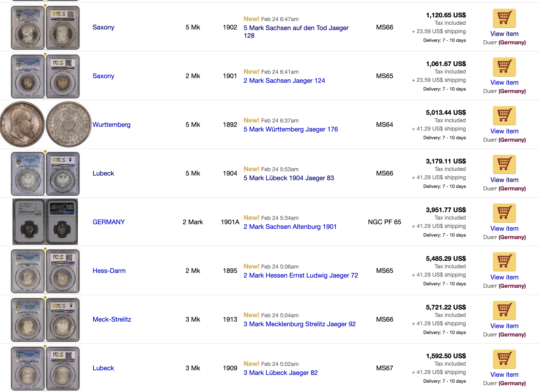This screenshot has width=540, height=392.
Task: Click 'View item' for the 3,951.77 US$ coin
Action: [504, 229]
